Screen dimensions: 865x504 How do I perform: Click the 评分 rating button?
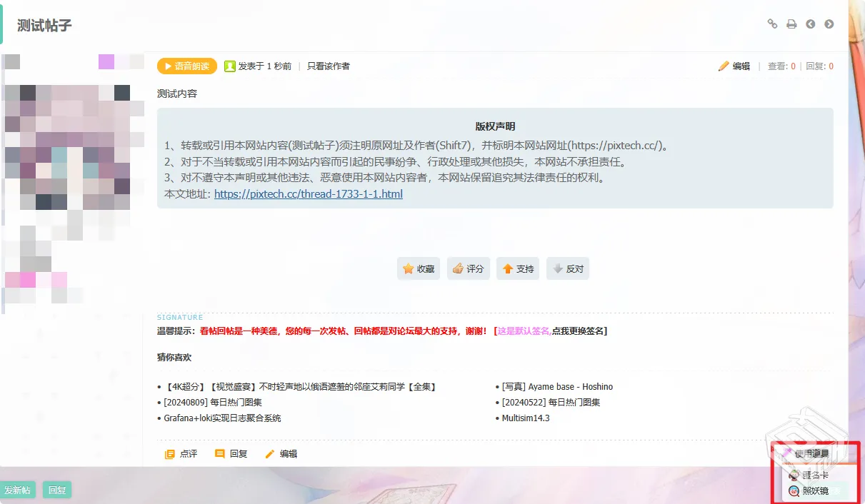coord(469,268)
